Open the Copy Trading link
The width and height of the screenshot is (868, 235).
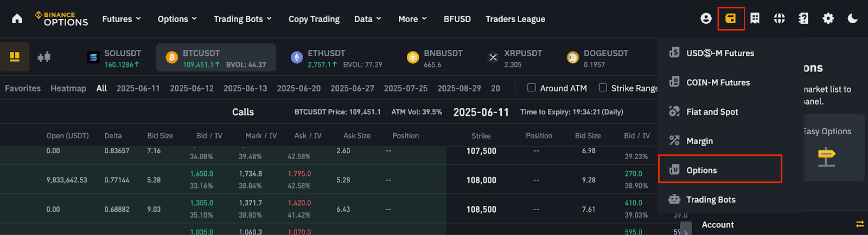(314, 19)
